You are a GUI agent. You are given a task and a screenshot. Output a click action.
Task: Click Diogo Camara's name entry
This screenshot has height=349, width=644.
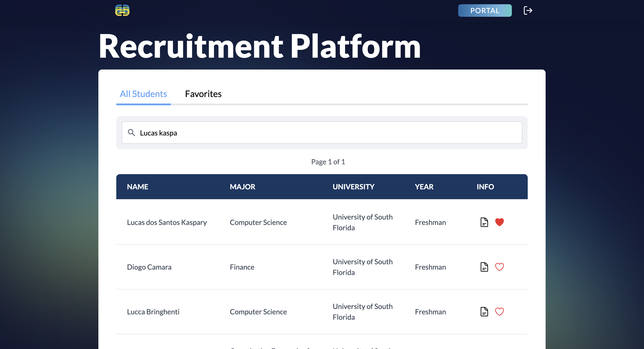(x=149, y=267)
